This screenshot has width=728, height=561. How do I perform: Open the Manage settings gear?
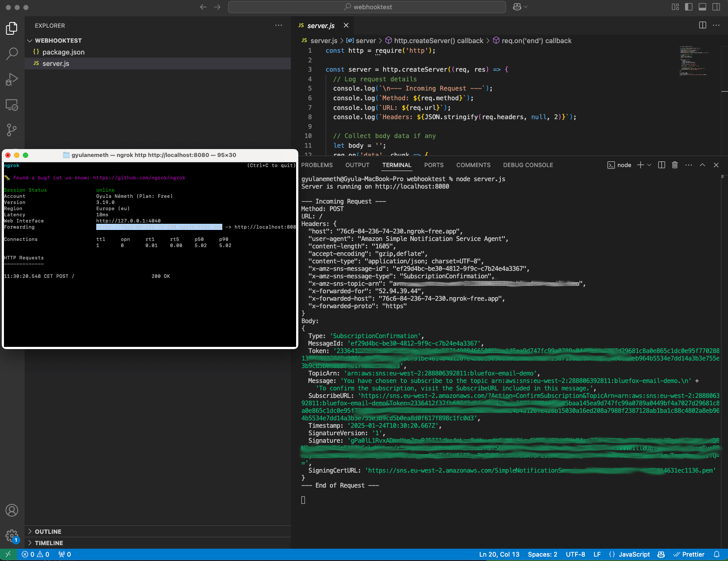click(12, 535)
